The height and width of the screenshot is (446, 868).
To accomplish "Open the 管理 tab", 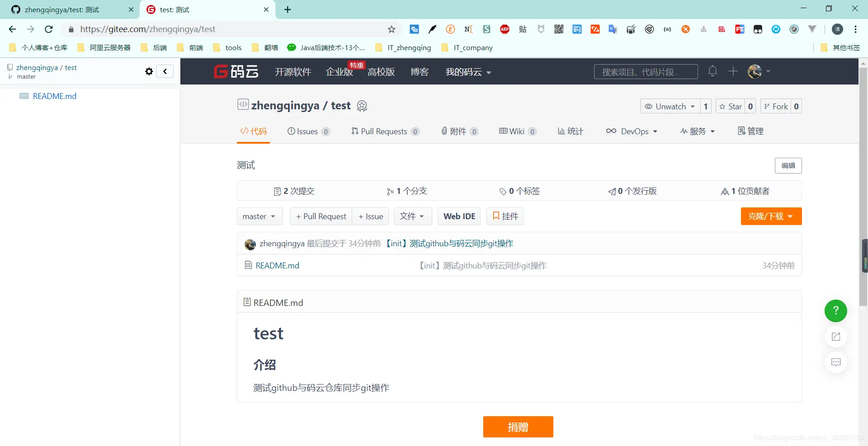I will (750, 131).
